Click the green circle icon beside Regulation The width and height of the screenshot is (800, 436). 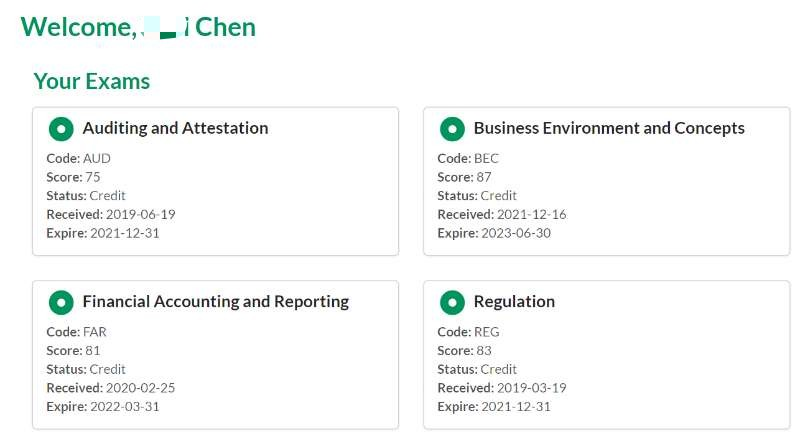click(452, 302)
